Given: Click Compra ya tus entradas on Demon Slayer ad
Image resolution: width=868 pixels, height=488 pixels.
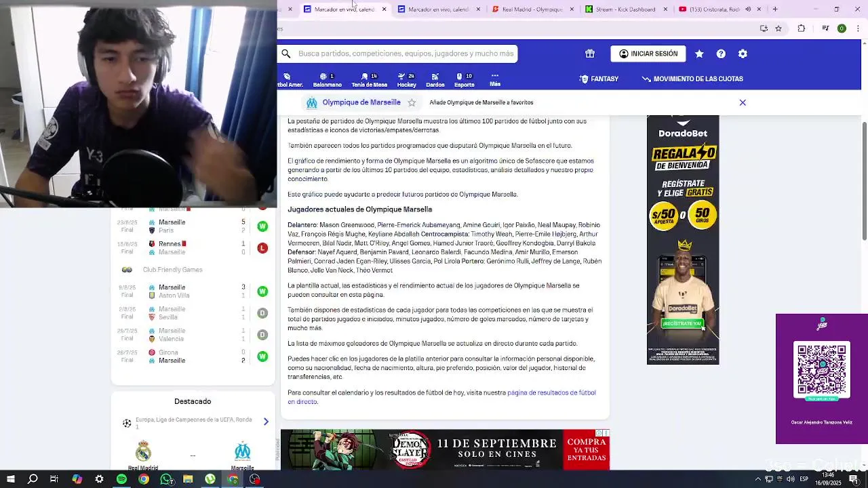Looking at the screenshot, I should [x=587, y=449].
